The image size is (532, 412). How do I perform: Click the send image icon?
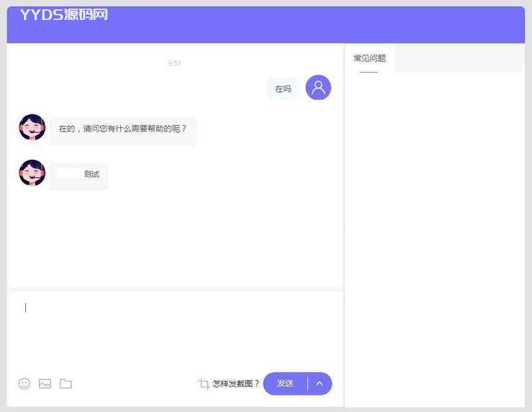(45, 383)
